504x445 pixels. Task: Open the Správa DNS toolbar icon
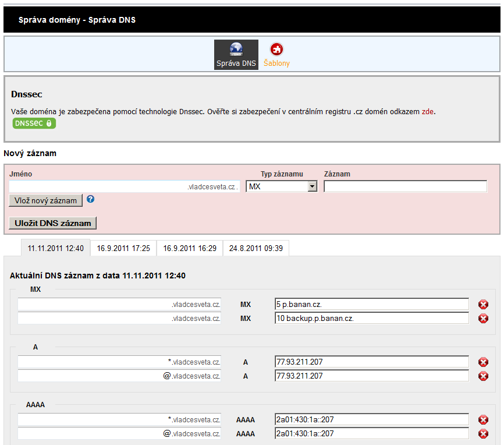(x=236, y=54)
